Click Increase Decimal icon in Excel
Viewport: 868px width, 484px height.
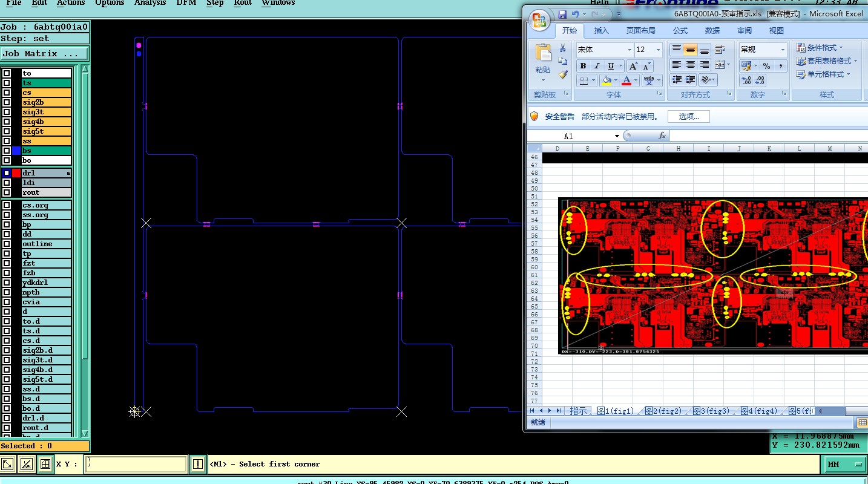(x=746, y=80)
